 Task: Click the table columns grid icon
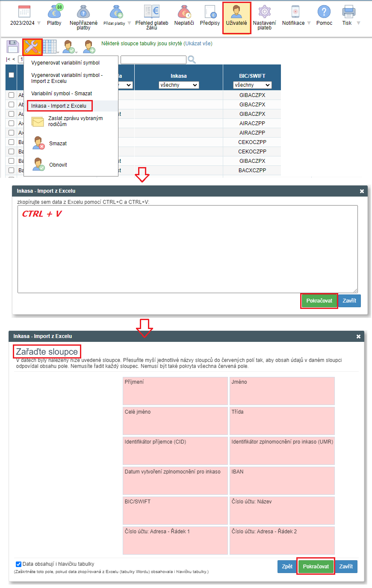(x=50, y=47)
